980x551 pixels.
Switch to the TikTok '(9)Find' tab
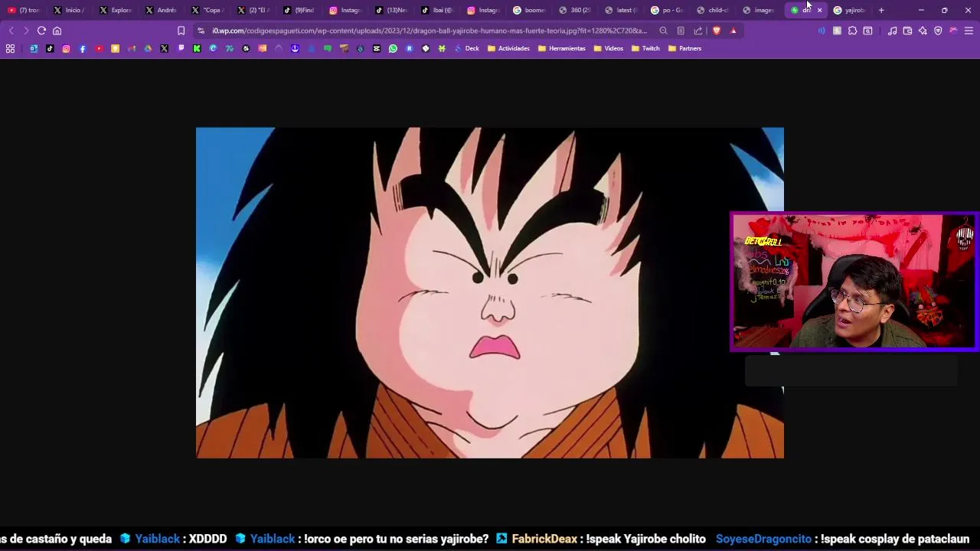coord(299,10)
